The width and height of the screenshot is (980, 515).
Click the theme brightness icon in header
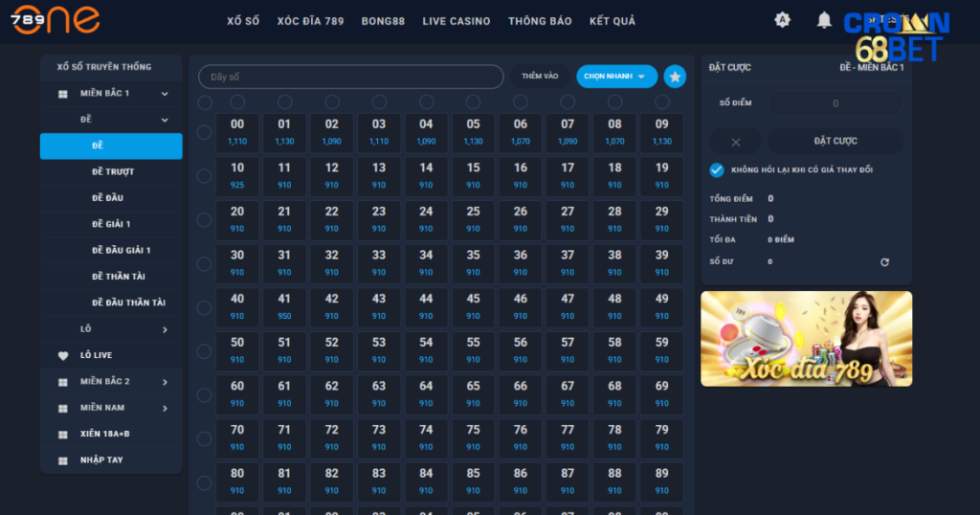point(782,20)
